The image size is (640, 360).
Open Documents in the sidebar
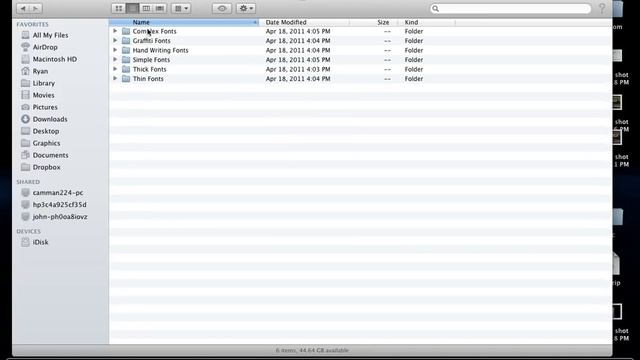(x=45, y=155)
